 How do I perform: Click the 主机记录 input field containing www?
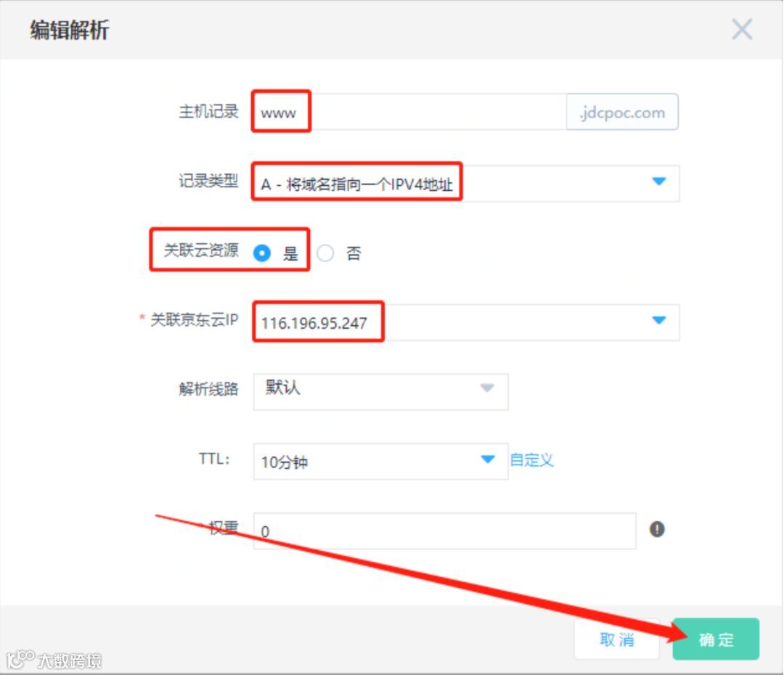(x=409, y=112)
